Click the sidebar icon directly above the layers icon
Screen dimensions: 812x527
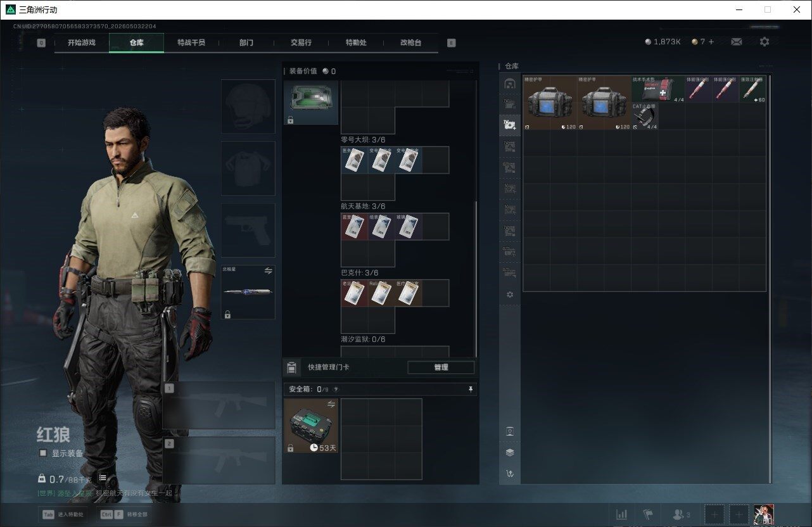509,431
